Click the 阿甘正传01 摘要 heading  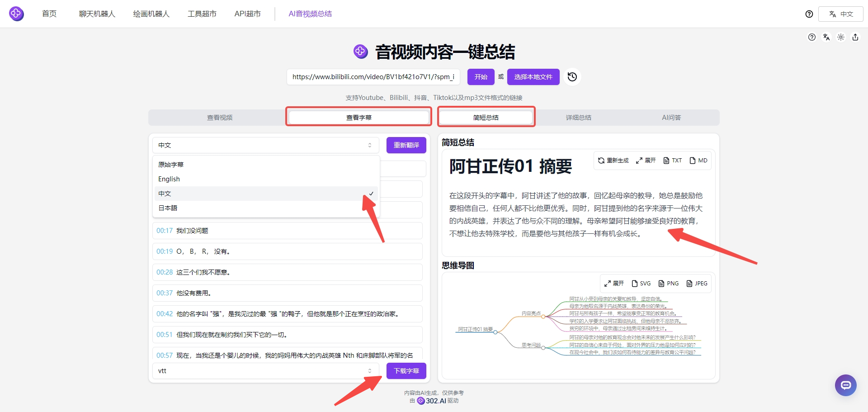click(x=510, y=166)
